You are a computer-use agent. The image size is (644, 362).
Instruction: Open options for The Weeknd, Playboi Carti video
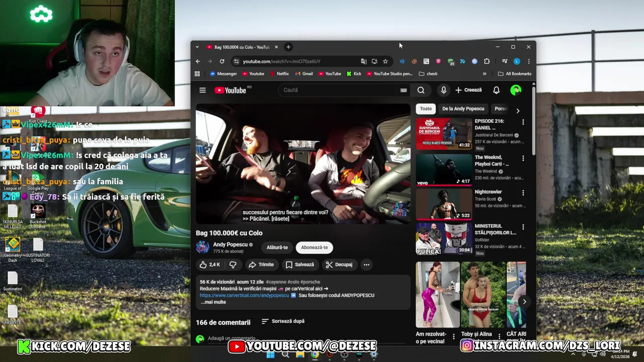(523, 158)
